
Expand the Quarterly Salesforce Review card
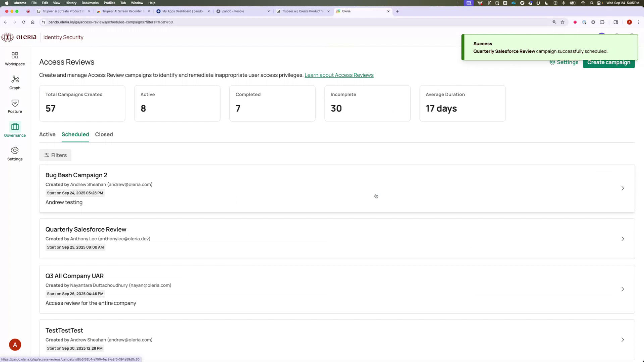[x=623, y=239]
